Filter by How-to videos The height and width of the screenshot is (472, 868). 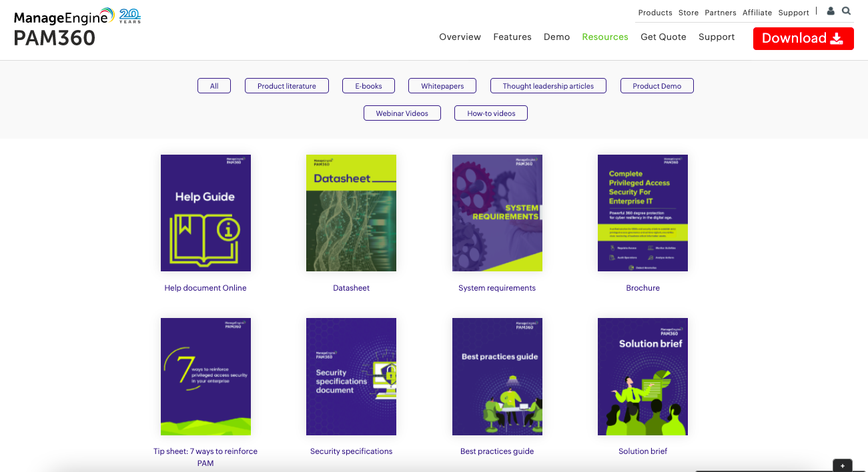(x=491, y=113)
